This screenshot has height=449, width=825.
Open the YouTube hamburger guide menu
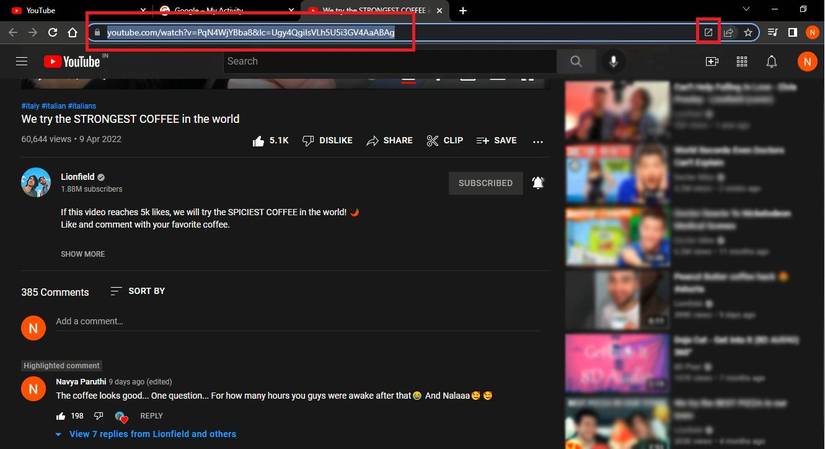(22, 62)
